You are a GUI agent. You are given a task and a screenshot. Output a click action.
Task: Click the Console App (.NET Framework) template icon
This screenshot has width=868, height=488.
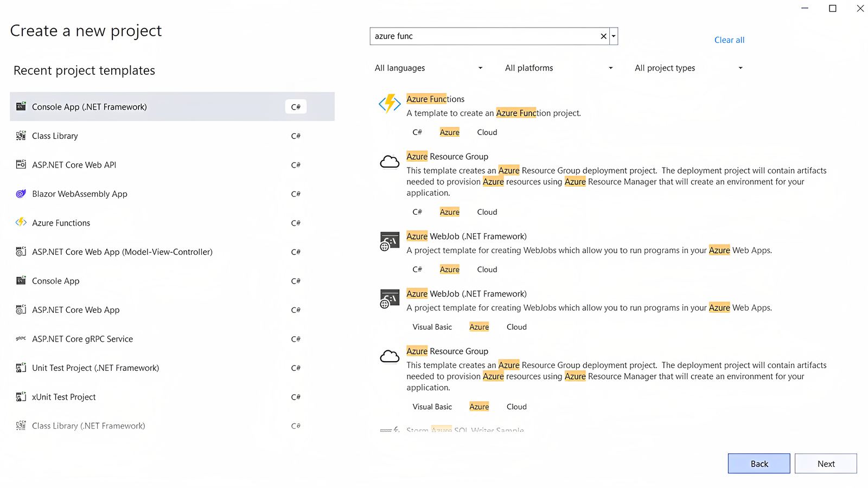point(21,106)
